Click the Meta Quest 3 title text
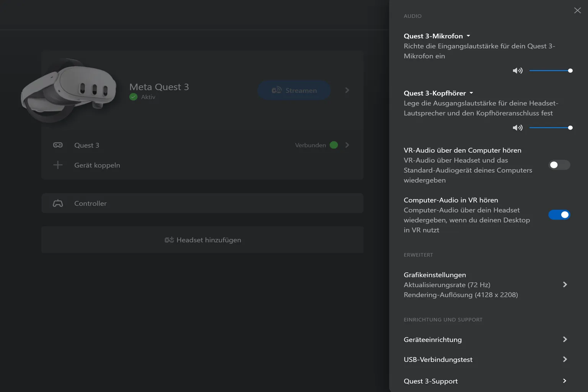The height and width of the screenshot is (392, 588). pos(159,87)
